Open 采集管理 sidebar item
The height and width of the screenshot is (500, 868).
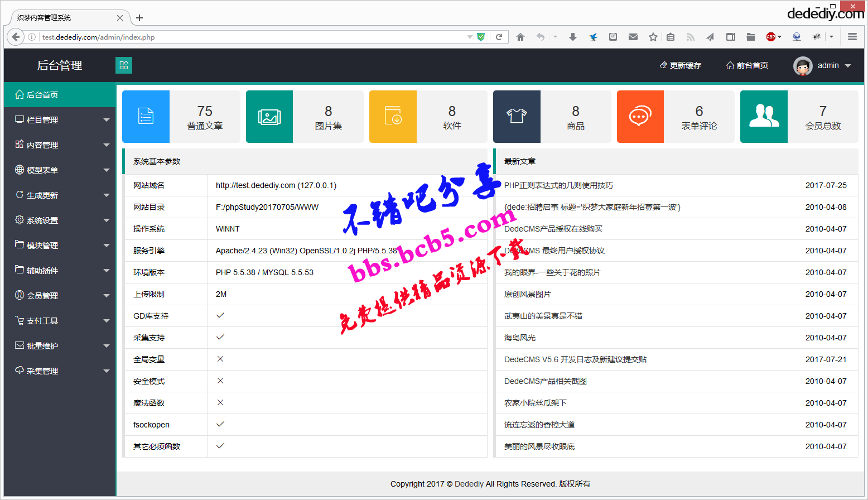pyautogui.click(x=60, y=371)
